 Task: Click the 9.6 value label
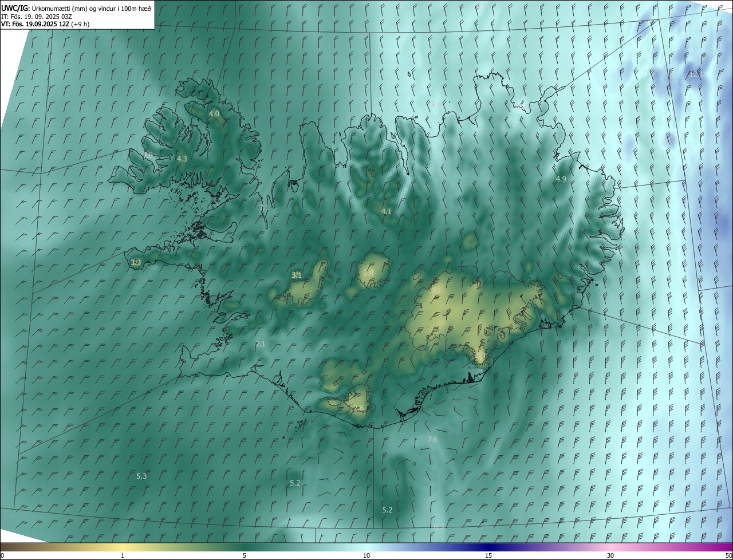[x=436, y=104]
